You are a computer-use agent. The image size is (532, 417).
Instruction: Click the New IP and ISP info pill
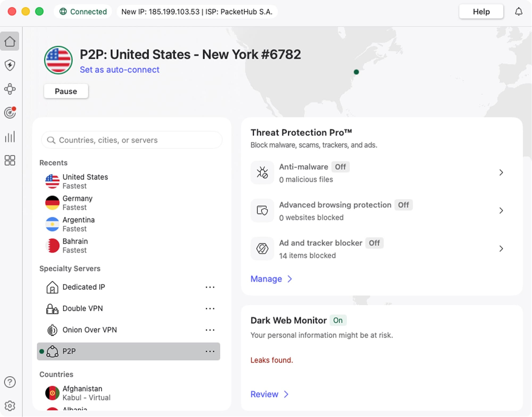(197, 11)
